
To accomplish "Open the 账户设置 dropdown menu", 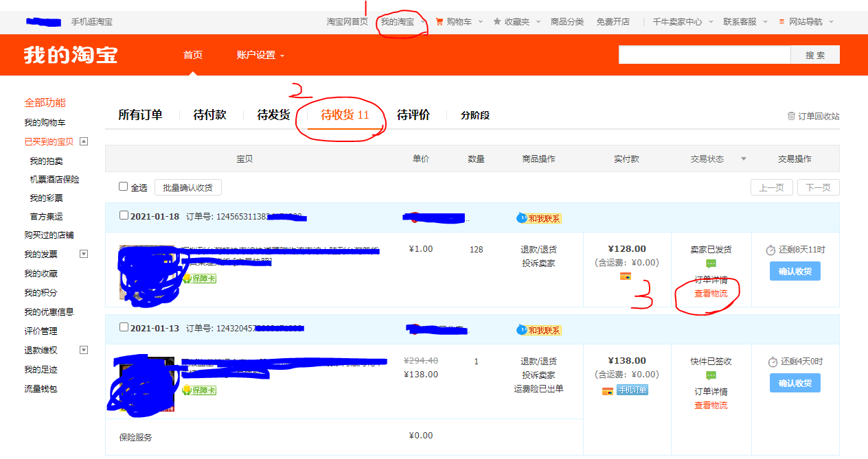I will tap(260, 55).
